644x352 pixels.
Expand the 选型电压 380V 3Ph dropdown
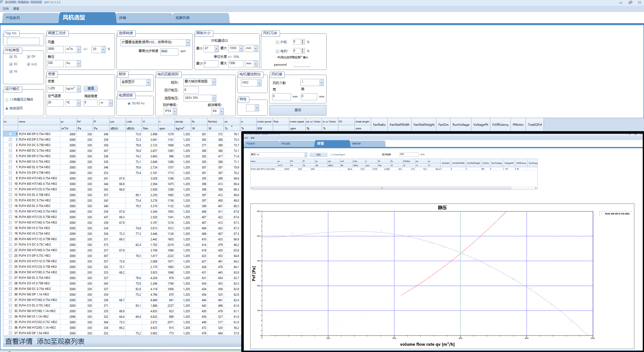214,98
